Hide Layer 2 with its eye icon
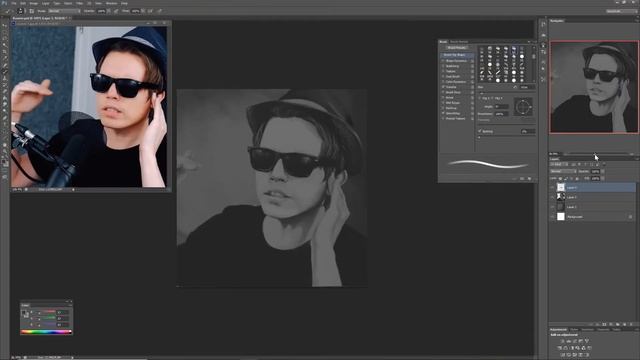Image resolution: width=640 pixels, height=360 pixels. pos(552,197)
